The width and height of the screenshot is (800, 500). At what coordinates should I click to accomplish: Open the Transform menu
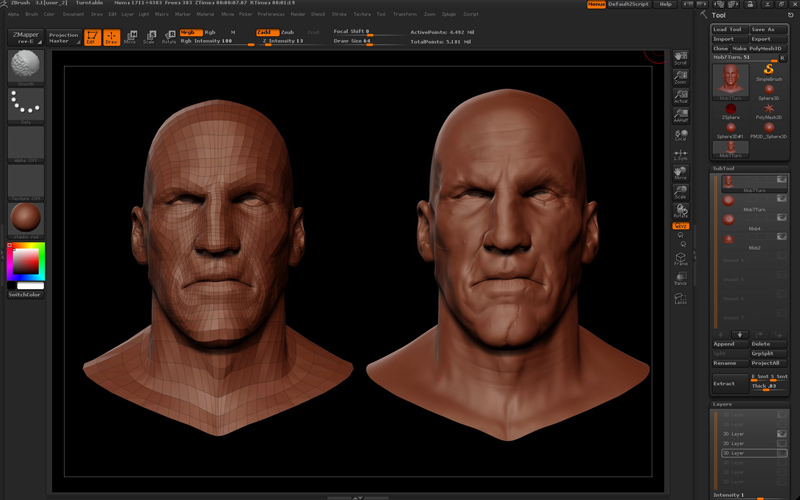[x=405, y=14]
